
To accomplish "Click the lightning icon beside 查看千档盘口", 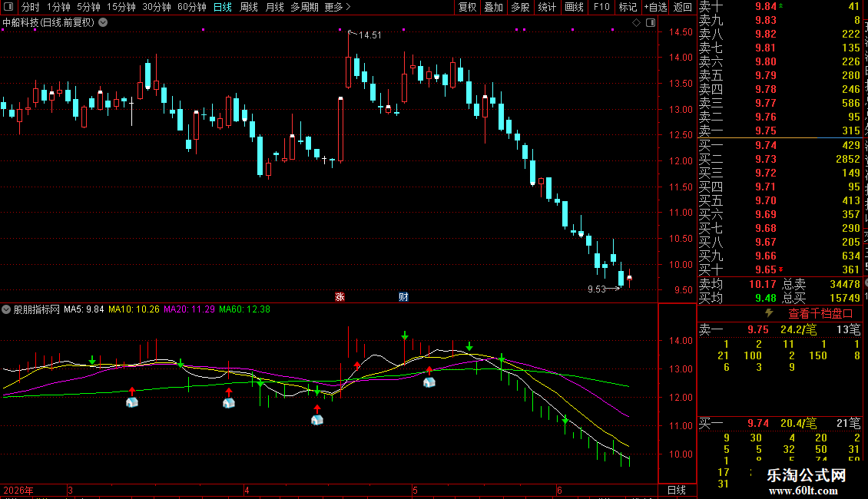I will (769, 313).
